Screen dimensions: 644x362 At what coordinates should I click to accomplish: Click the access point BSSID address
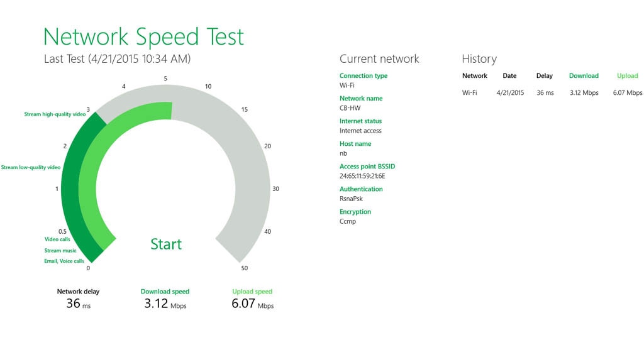(x=362, y=177)
